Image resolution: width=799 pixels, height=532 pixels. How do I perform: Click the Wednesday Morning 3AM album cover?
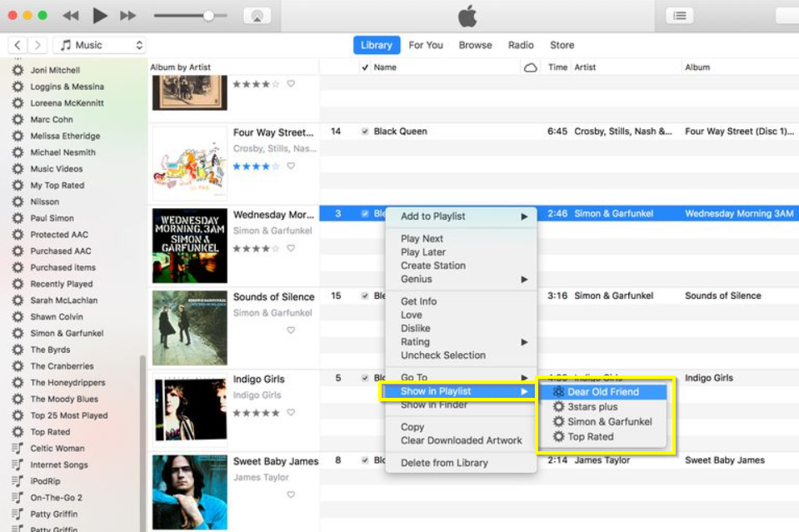click(x=190, y=246)
